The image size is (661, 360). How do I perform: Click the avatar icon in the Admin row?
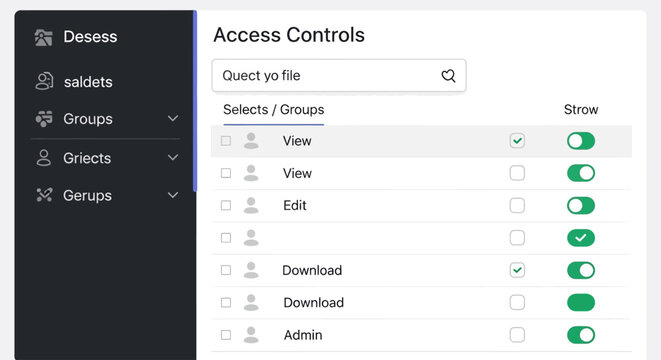[x=251, y=335]
